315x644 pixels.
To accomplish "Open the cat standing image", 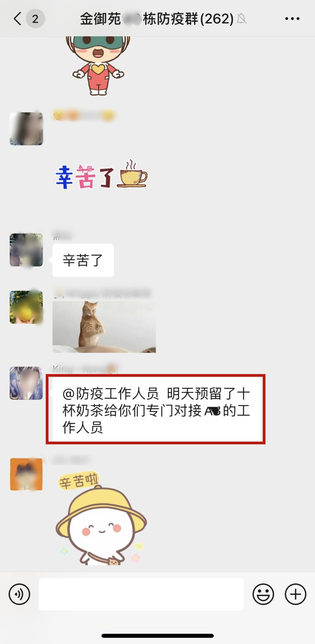I will click(104, 327).
